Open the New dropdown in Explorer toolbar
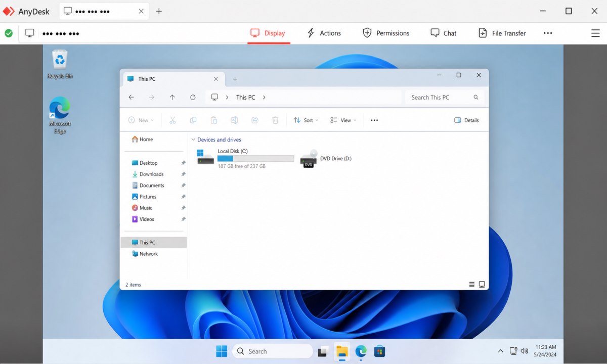The width and height of the screenshot is (607, 364). click(141, 120)
